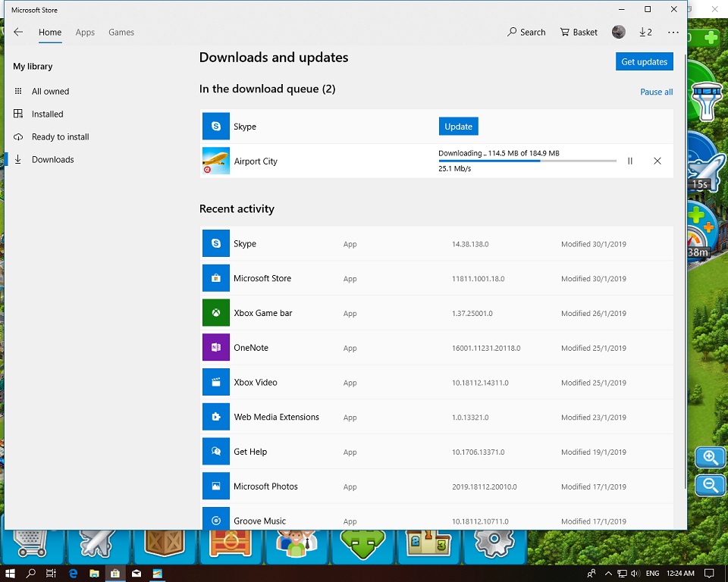This screenshot has height=582, width=728.
Task: Select Ready to install in My library
Action: point(61,137)
